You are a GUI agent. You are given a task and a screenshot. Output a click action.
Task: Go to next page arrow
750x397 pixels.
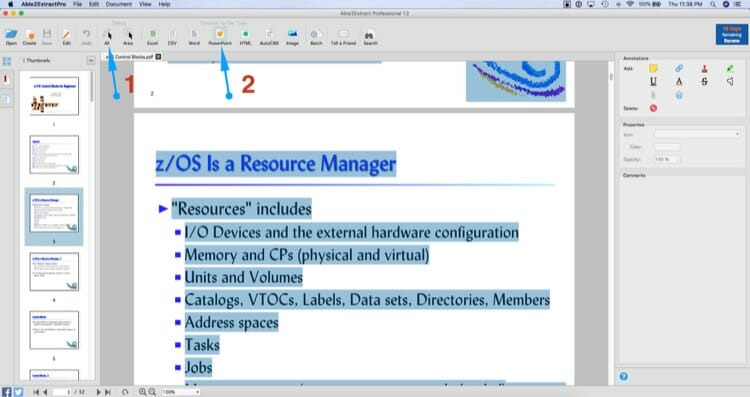pos(98,392)
